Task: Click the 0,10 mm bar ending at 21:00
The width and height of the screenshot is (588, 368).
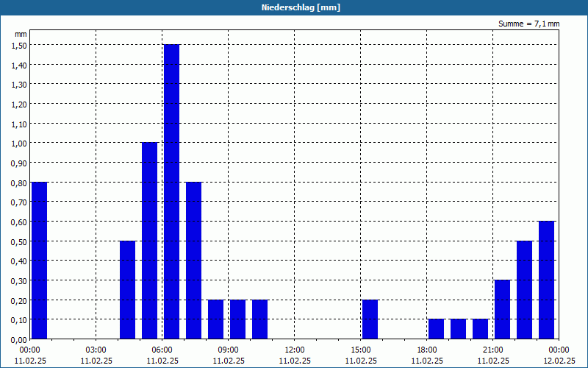Action: (x=481, y=329)
